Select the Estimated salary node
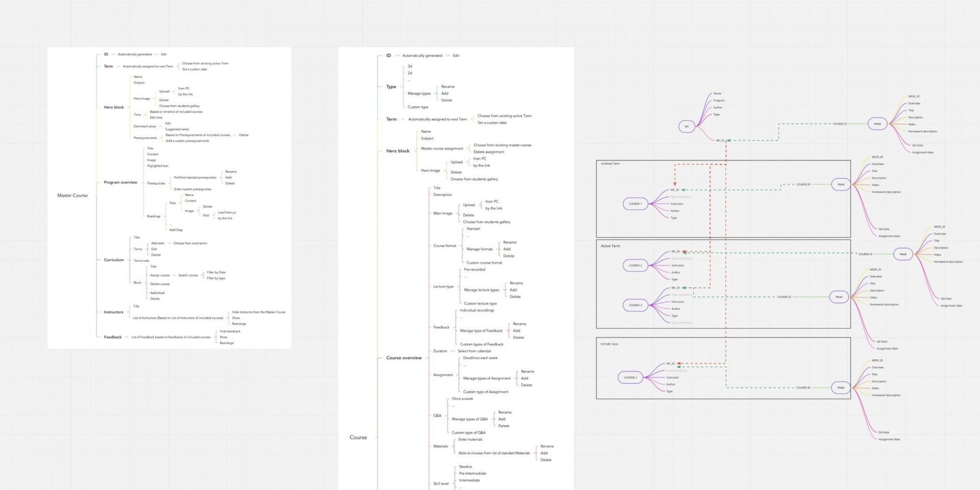Image resolution: width=980 pixels, height=490 pixels. click(x=145, y=126)
